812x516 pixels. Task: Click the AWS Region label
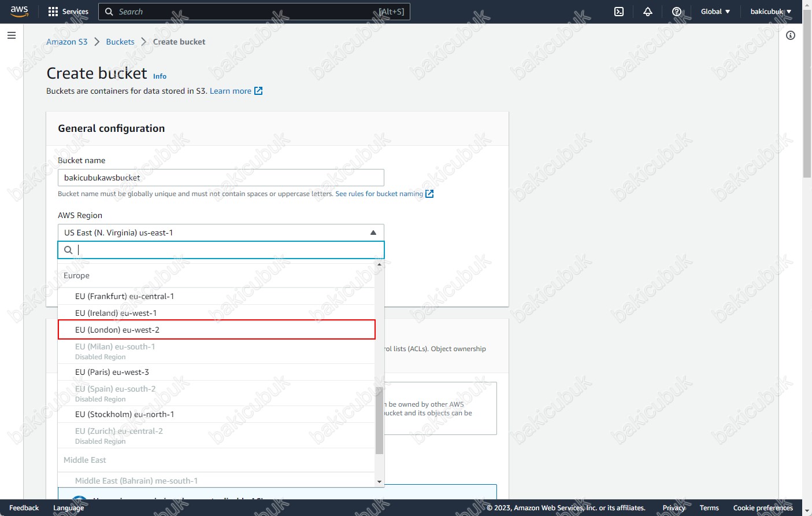pyautogui.click(x=80, y=215)
